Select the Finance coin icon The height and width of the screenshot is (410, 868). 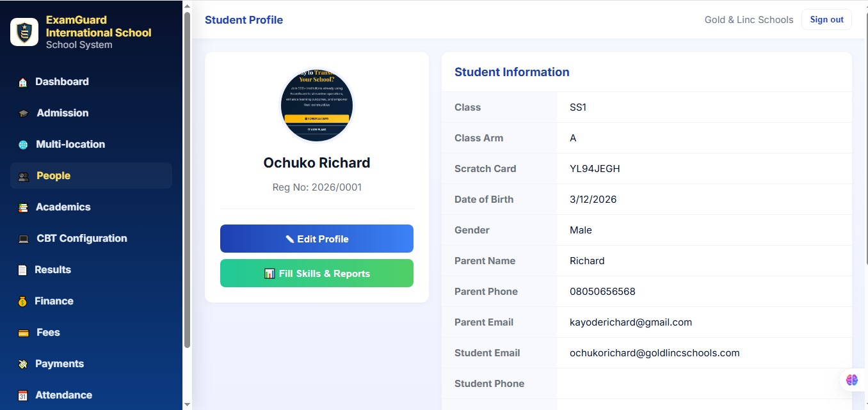(22, 301)
